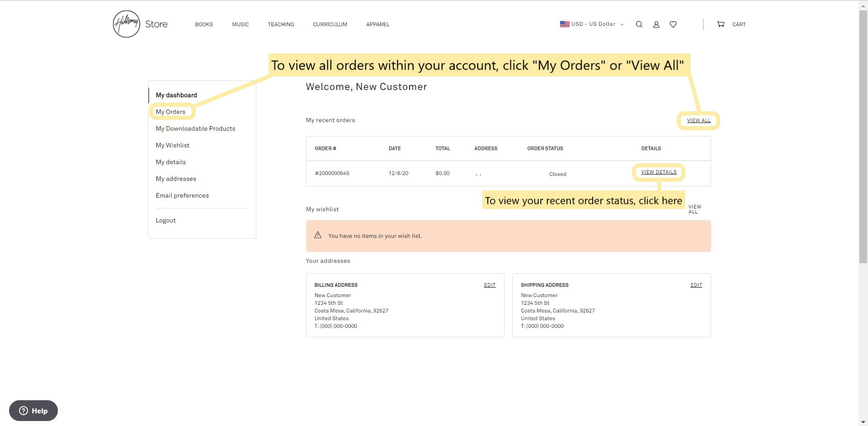Click the account user icon

point(656,24)
